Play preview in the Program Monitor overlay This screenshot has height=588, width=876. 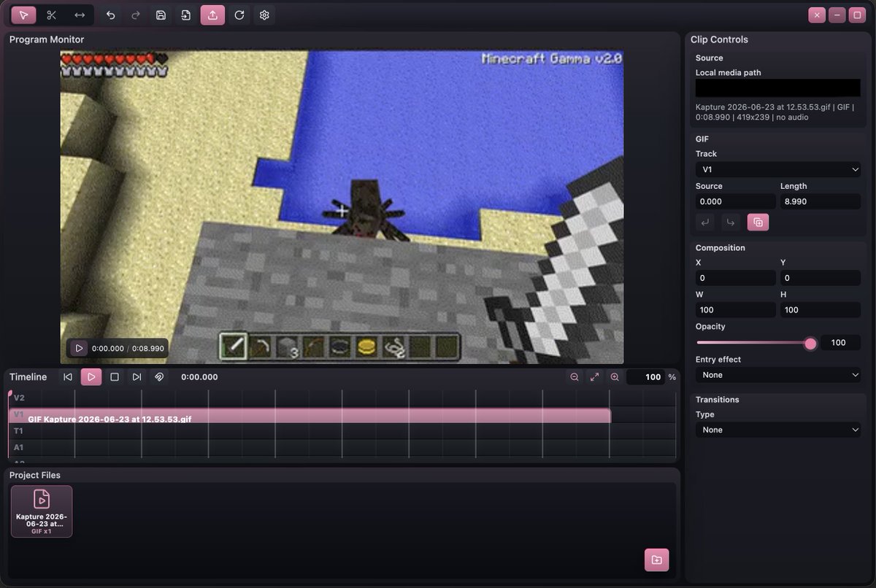point(79,349)
